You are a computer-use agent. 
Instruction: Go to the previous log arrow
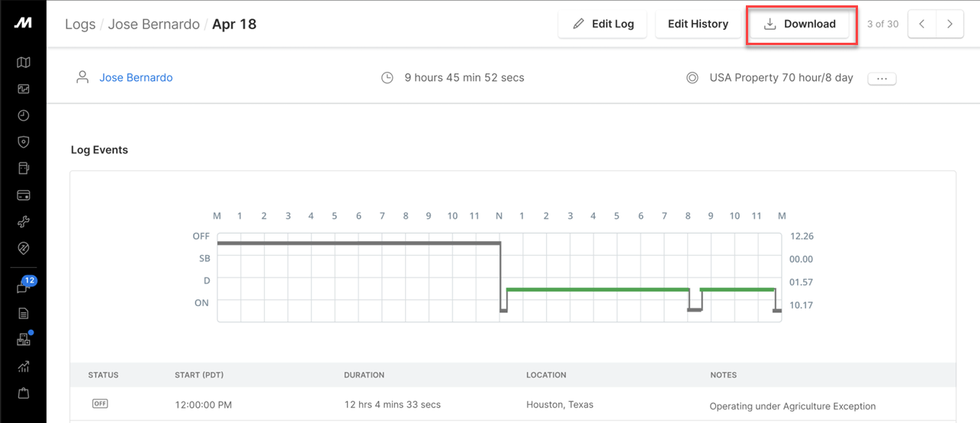click(x=922, y=24)
